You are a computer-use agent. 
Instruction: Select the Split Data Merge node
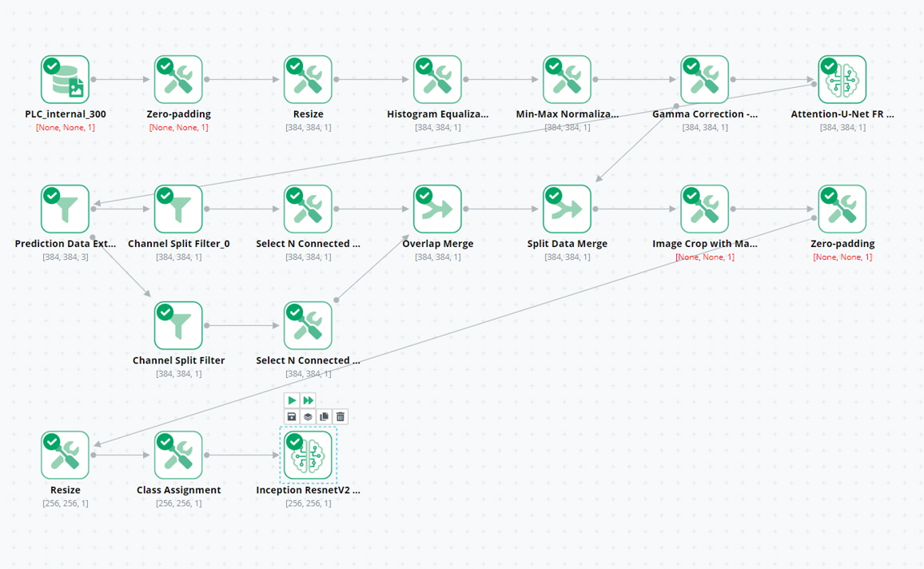tap(568, 209)
